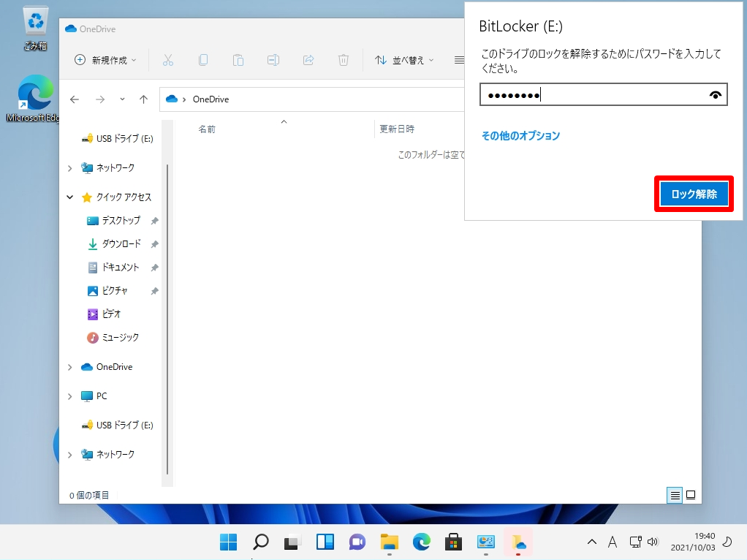Open recent locations chevron
The width and height of the screenshot is (747, 560).
coord(123,99)
